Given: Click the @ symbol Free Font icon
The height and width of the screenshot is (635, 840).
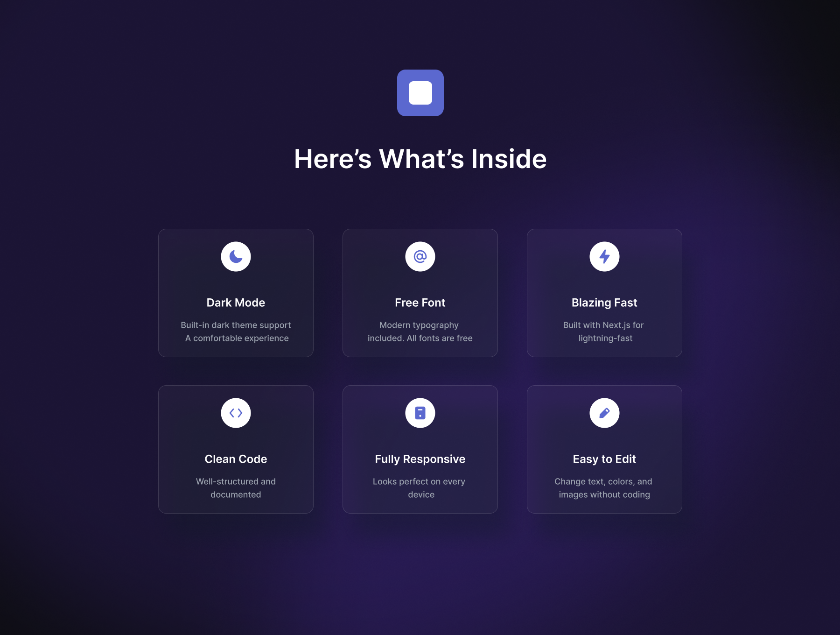Looking at the screenshot, I should (x=420, y=256).
